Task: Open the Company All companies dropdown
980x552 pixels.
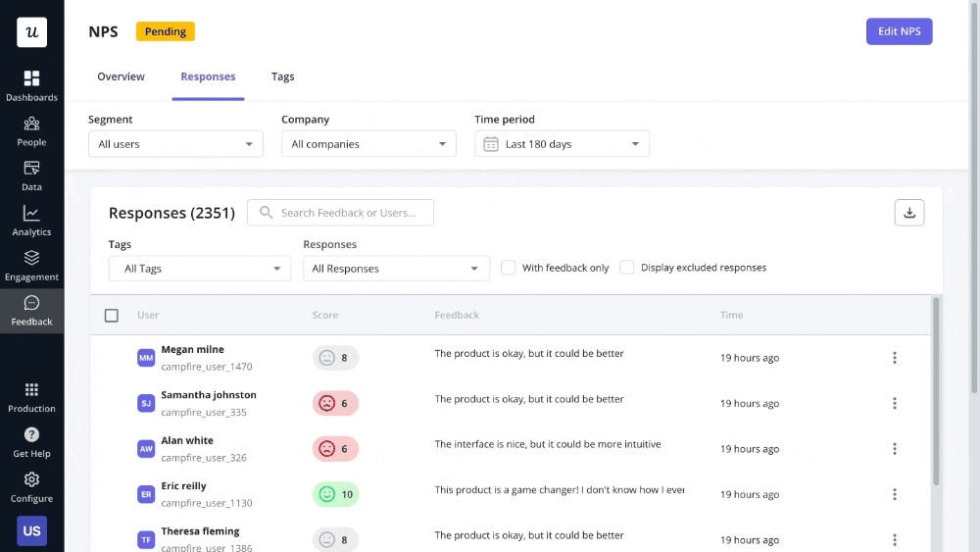Action: (368, 144)
